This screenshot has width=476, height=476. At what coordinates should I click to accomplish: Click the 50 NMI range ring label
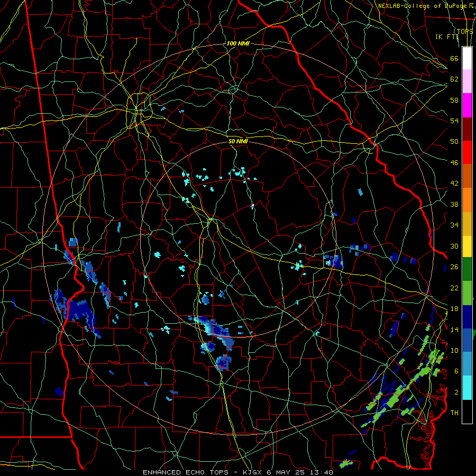point(238,141)
